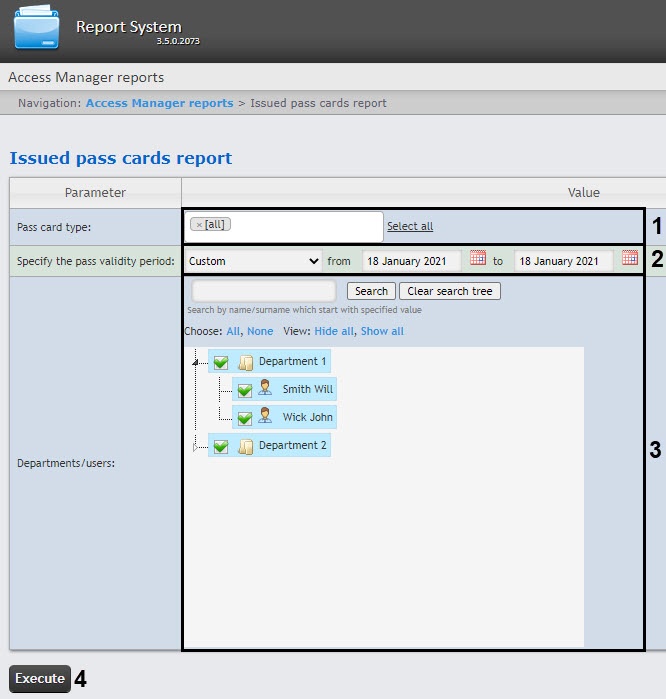Click 'Issued pass cards report' breadcrumb text
This screenshot has height=699, width=666.
click(318, 103)
